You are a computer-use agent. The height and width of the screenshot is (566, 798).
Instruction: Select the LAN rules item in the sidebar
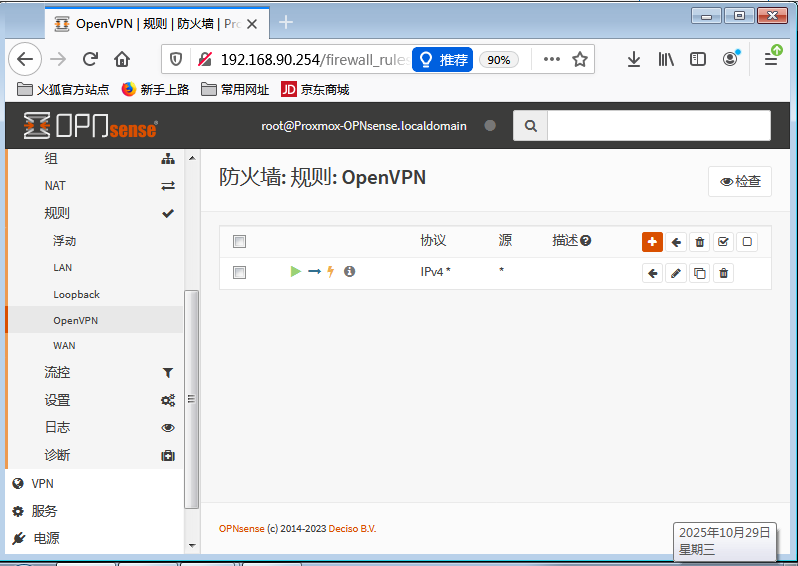62,268
